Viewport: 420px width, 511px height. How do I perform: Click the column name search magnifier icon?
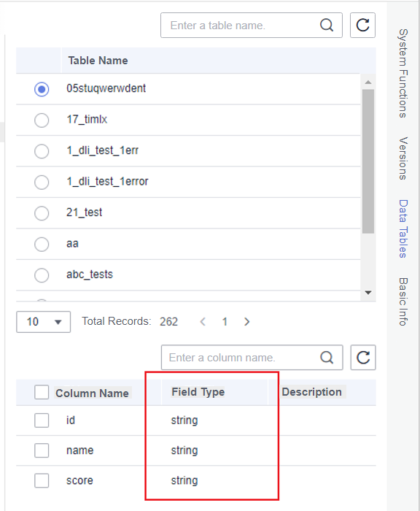click(327, 358)
